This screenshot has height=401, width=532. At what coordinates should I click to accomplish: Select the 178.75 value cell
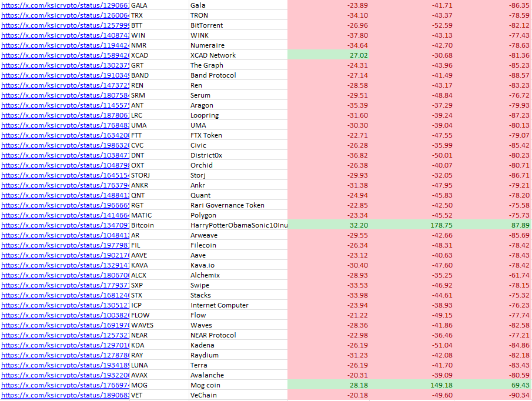click(411, 225)
